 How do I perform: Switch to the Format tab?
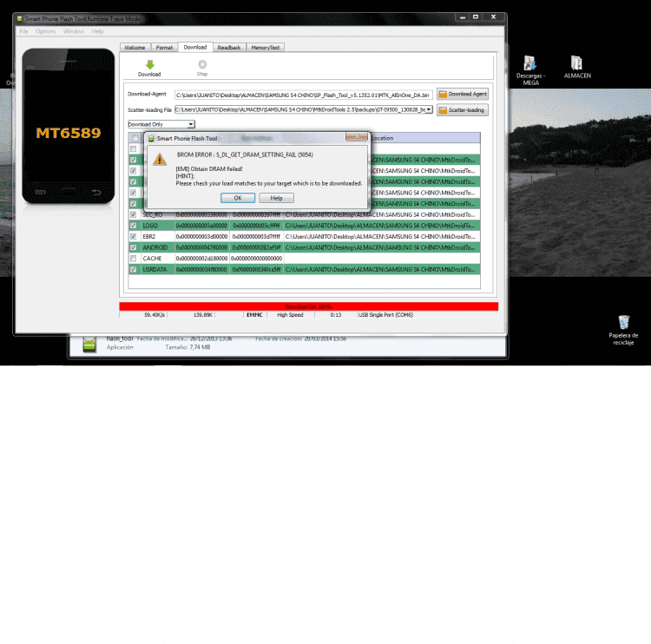(x=164, y=48)
